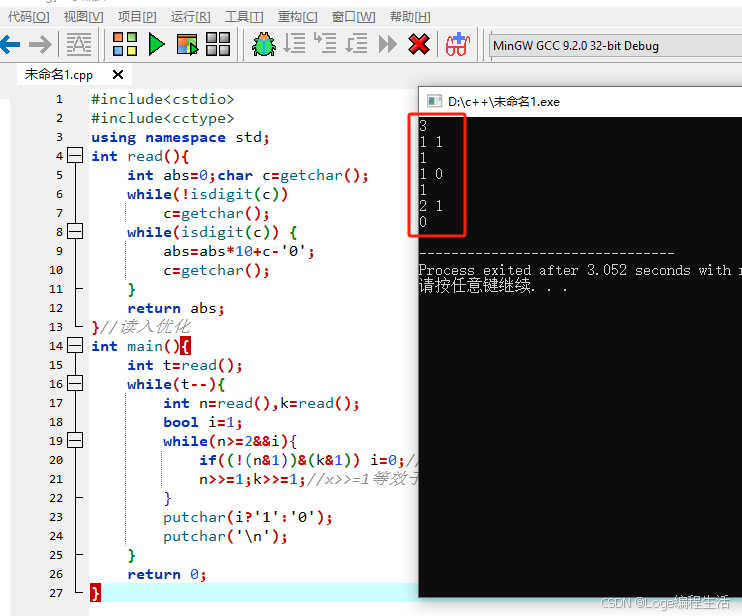This screenshot has height=616, width=742.
Task: Click on 'bool i=1;' code line
Action: click(203, 422)
